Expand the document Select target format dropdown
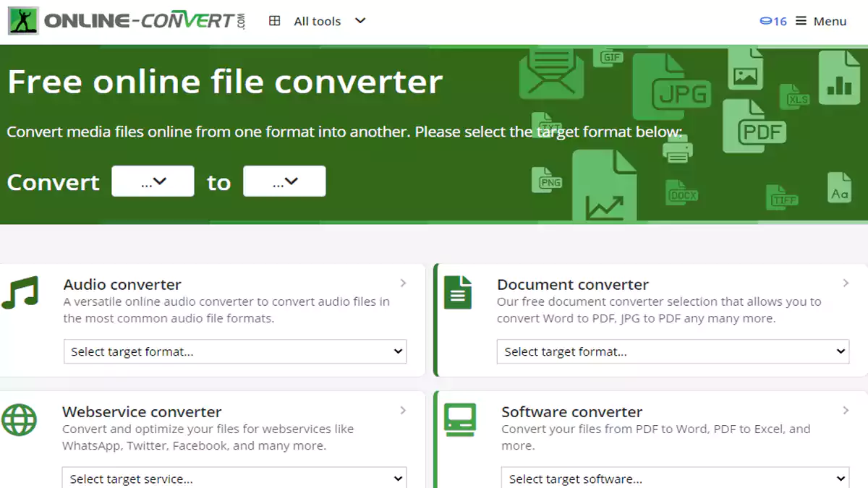The height and width of the screenshot is (488, 868). point(673,352)
